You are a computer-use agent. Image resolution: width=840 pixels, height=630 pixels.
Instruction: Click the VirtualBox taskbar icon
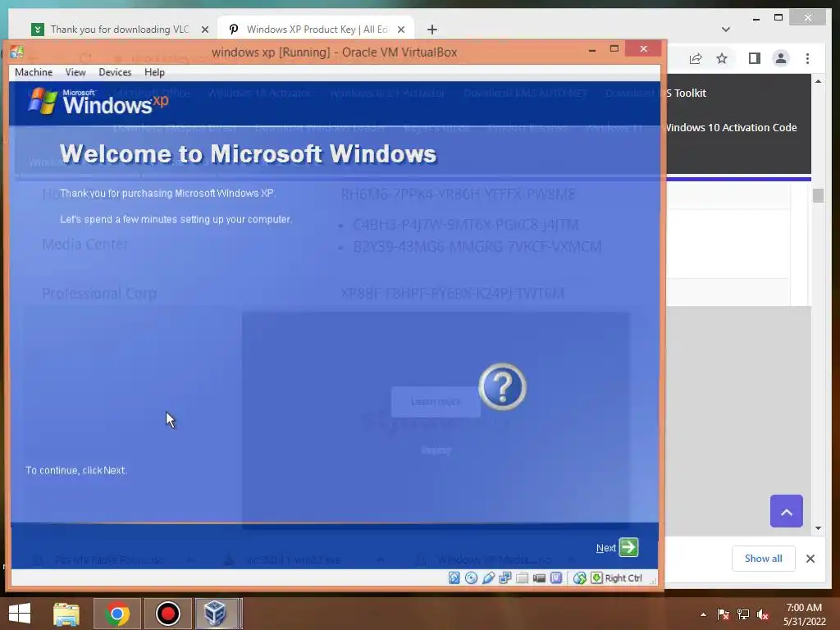(216, 614)
